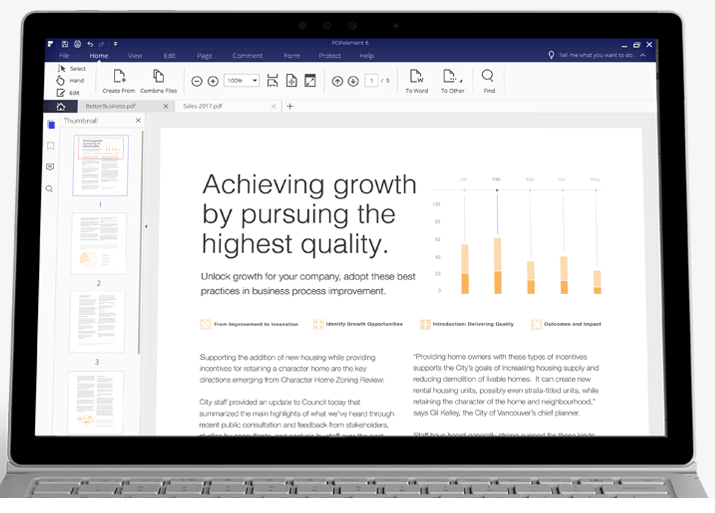Viewport: 715px width, 513px height.
Task: Go to previous page with up arrow
Action: [x=337, y=80]
